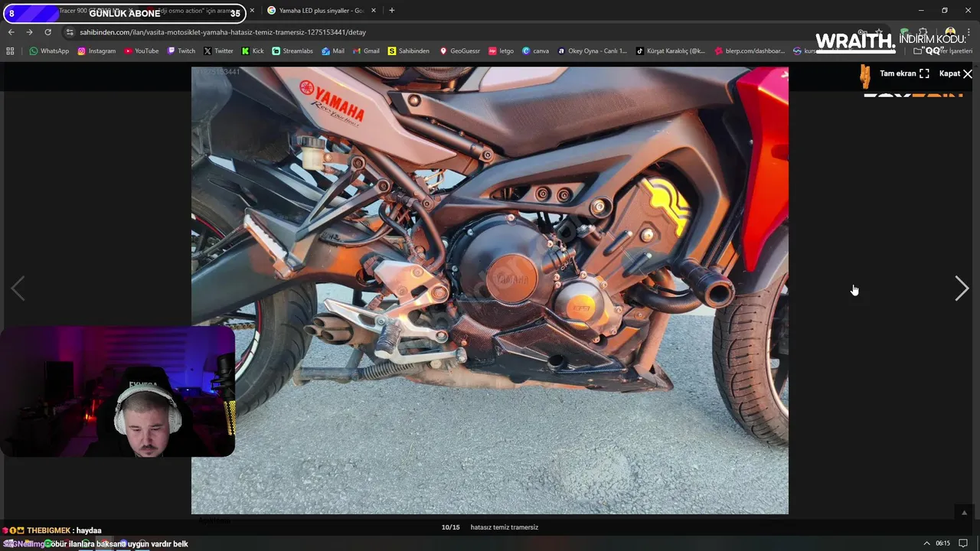The image size is (980, 551).
Task: View site information icon in address bar
Action: pos(70,32)
